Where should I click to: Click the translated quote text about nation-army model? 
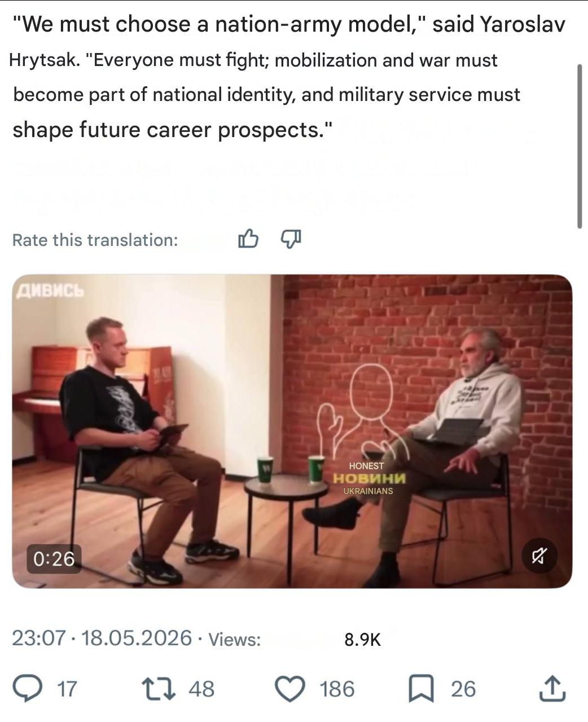(288, 77)
